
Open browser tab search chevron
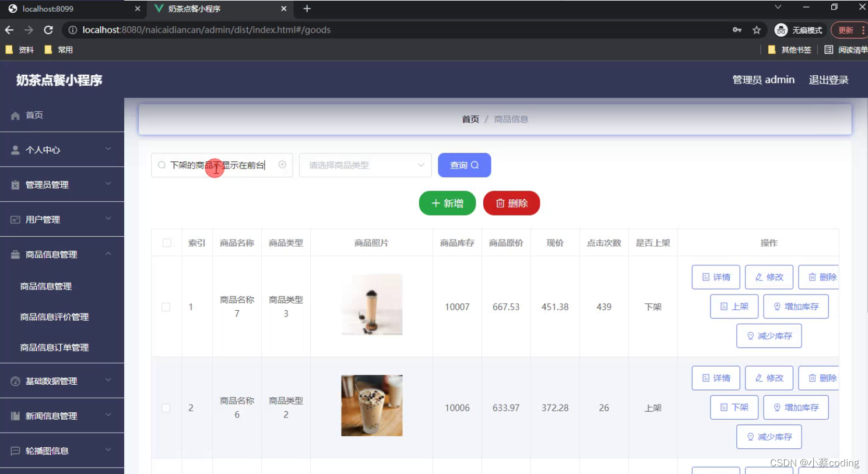pos(778,7)
